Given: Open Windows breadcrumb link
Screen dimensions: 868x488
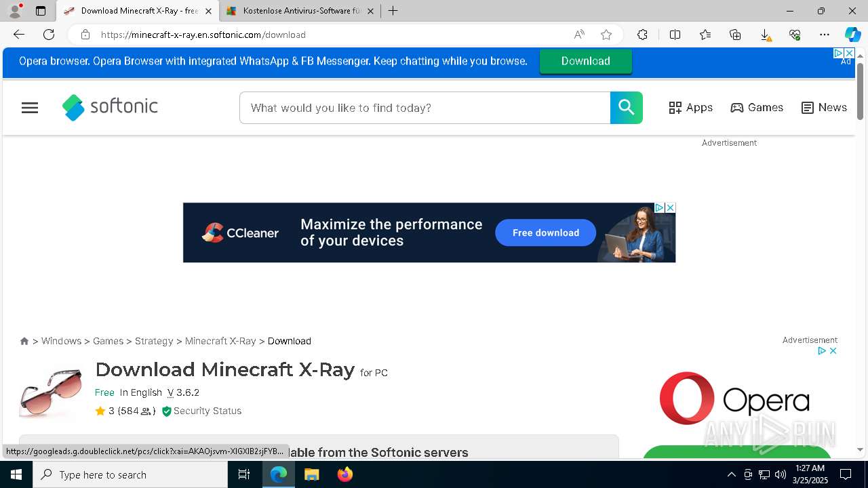Looking at the screenshot, I should [61, 341].
